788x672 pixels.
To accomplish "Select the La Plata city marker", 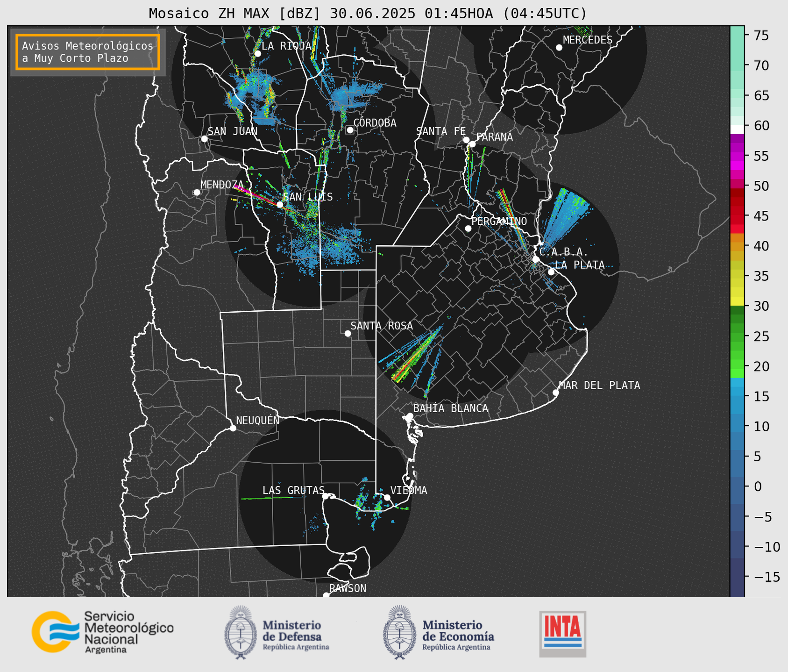I will click(x=551, y=272).
